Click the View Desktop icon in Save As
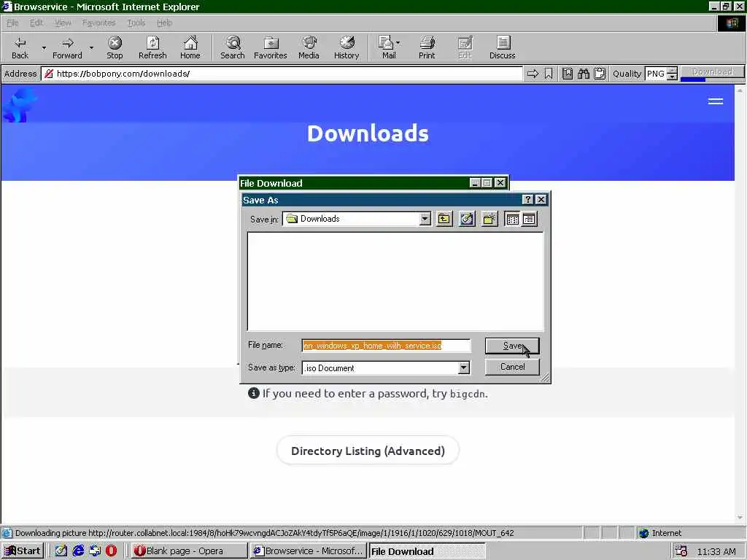 pos(467,219)
